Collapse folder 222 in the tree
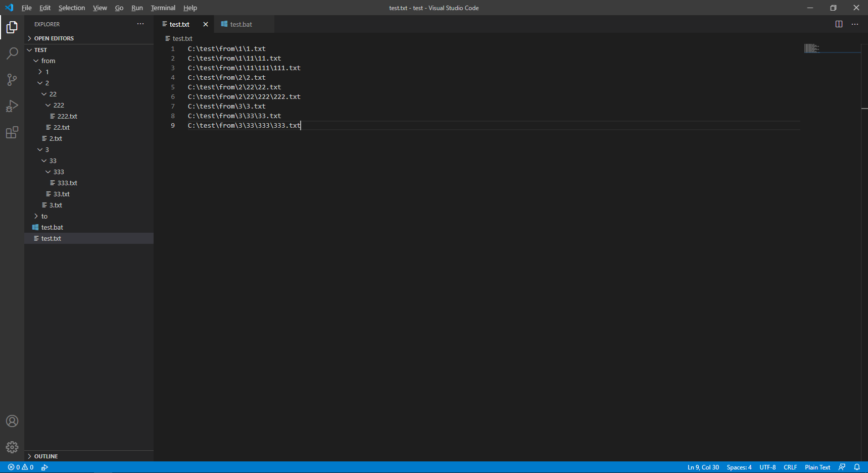The image size is (868, 473). click(48, 105)
